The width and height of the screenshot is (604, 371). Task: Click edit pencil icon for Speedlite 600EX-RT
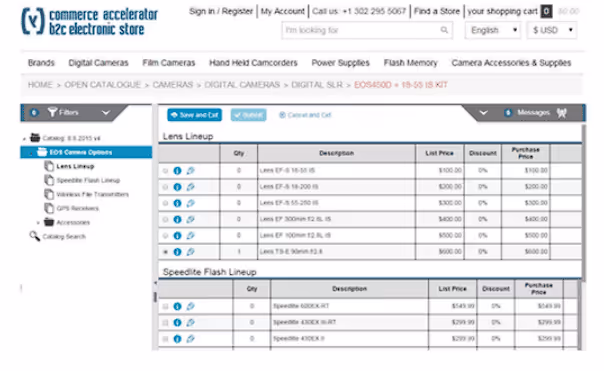[190, 306]
